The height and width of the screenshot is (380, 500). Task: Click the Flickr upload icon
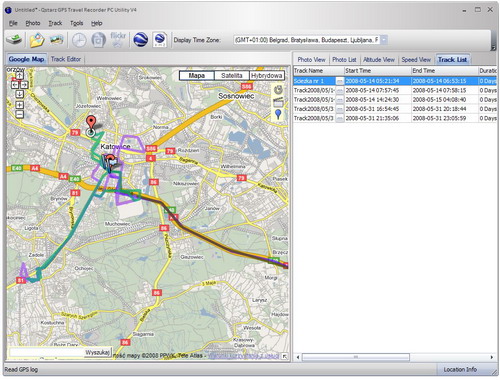[x=118, y=40]
